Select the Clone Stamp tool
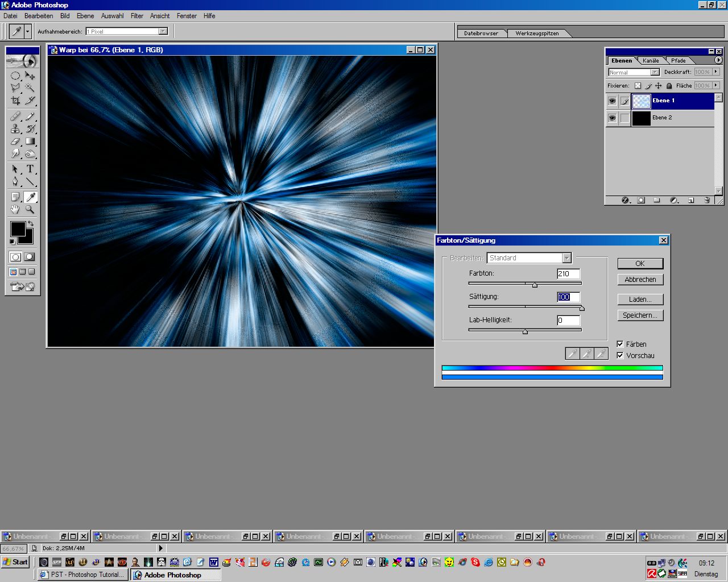Screen dimensions: 728x582 pyautogui.click(x=15, y=129)
